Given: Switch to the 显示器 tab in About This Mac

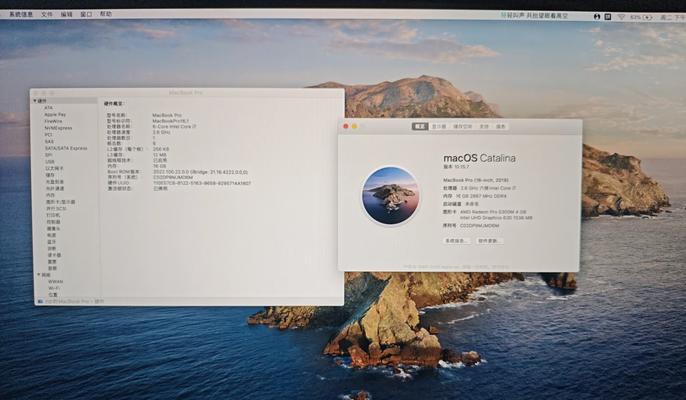Looking at the screenshot, I should pos(439,126).
